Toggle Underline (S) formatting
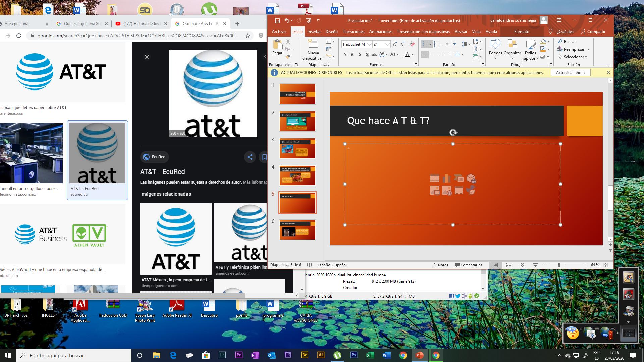 [360, 54]
